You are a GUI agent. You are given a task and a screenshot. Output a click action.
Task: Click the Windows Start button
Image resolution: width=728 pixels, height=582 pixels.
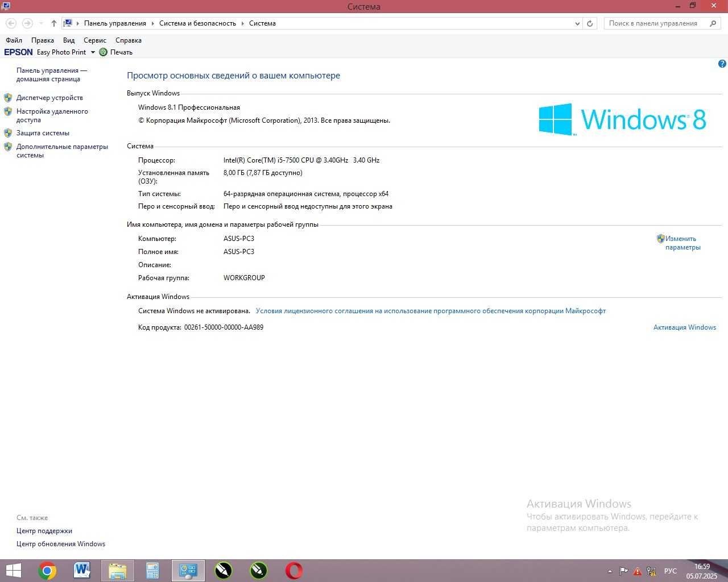tap(13, 571)
